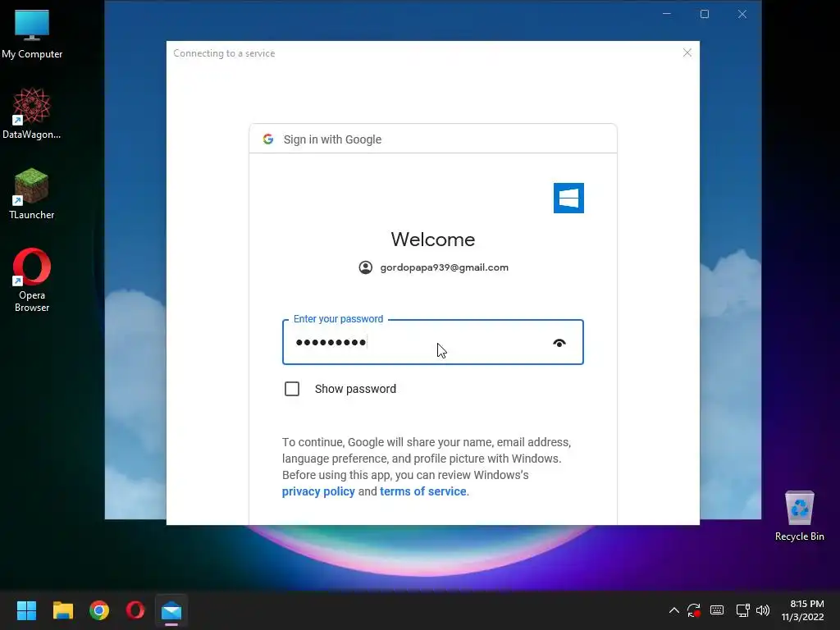Close the Connecting to a service dialog
Screen dimensions: 840x630
(x=687, y=52)
